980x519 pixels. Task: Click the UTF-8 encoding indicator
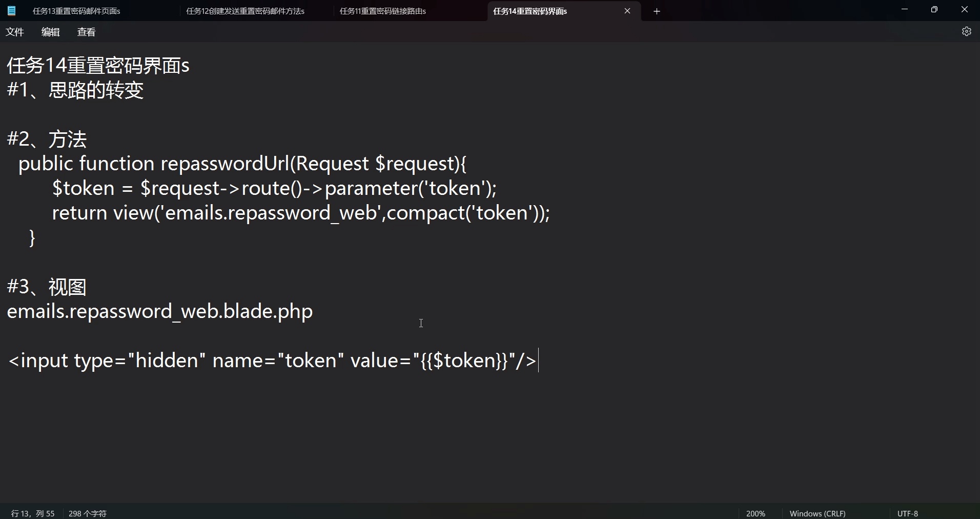click(x=907, y=513)
